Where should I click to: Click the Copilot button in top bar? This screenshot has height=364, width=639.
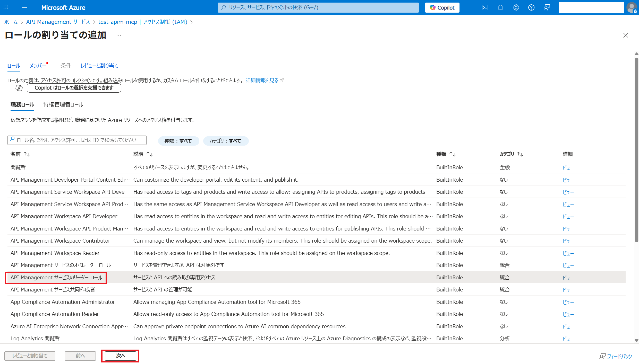pos(442,7)
